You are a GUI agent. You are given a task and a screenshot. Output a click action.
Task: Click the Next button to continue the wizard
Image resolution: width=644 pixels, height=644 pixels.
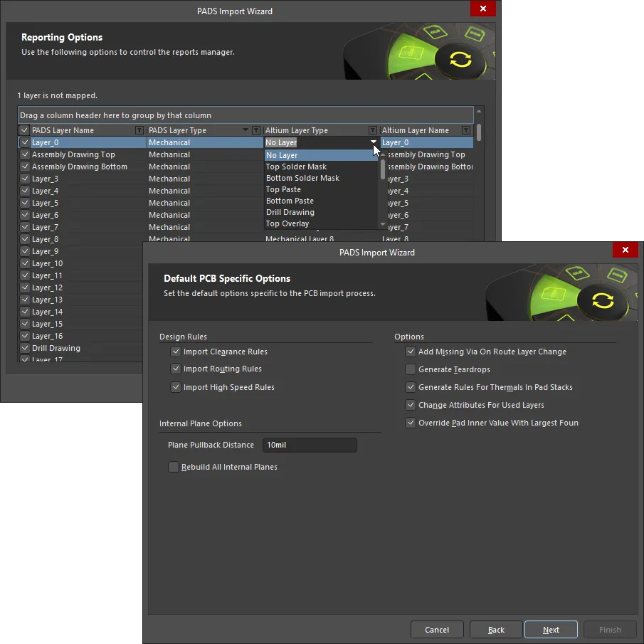(x=550, y=629)
